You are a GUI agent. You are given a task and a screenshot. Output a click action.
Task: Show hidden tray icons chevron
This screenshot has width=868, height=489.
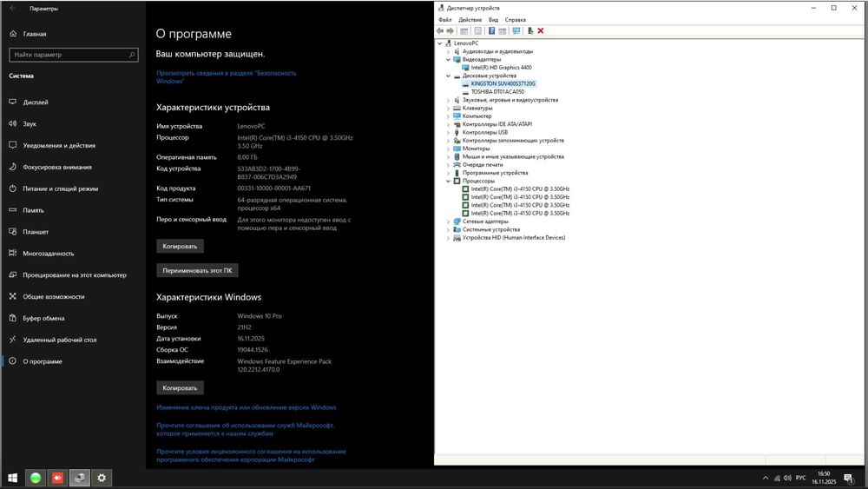coord(766,478)
